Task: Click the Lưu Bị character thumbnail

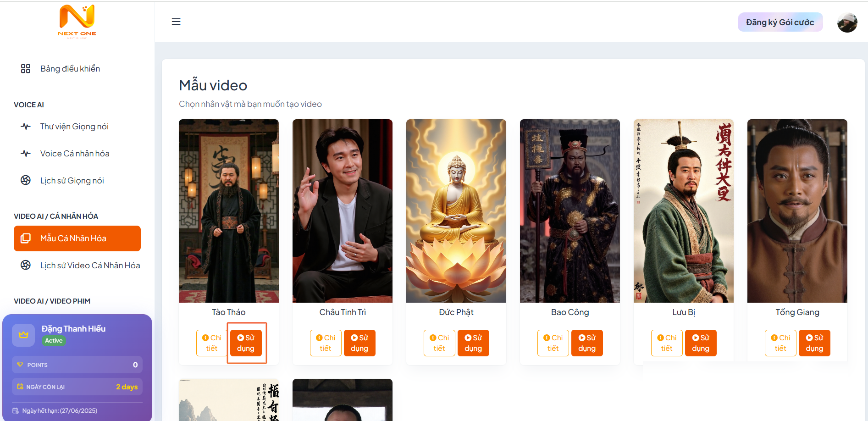Action: click(684, 211)
